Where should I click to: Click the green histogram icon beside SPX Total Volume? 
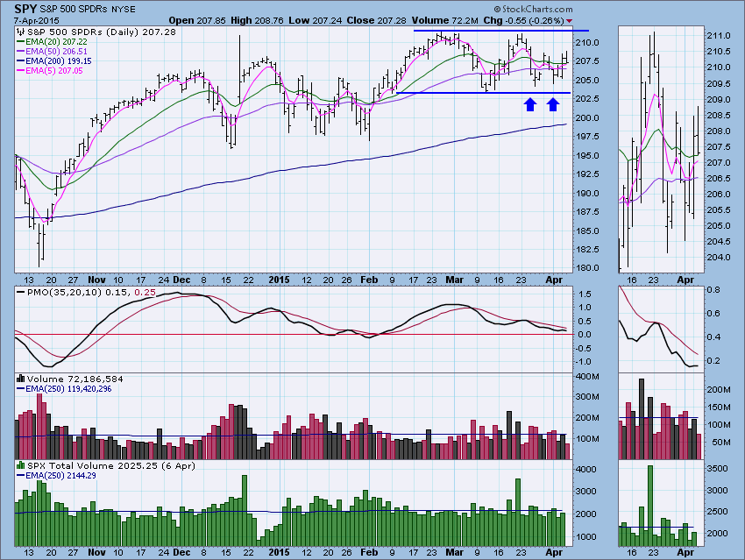click(x=21, y=465)
